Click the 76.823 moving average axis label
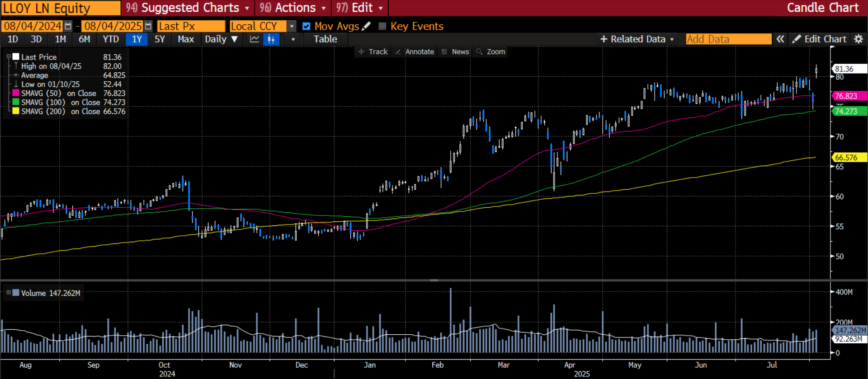The height and width of the screenshot is (379, 868). click(849, 96)
